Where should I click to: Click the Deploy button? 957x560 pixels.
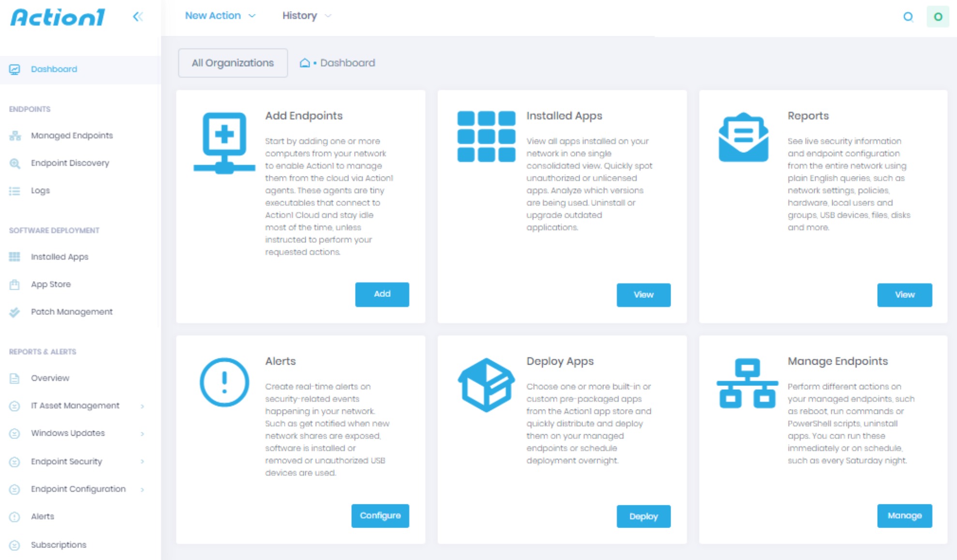click(x=643, y=516)
